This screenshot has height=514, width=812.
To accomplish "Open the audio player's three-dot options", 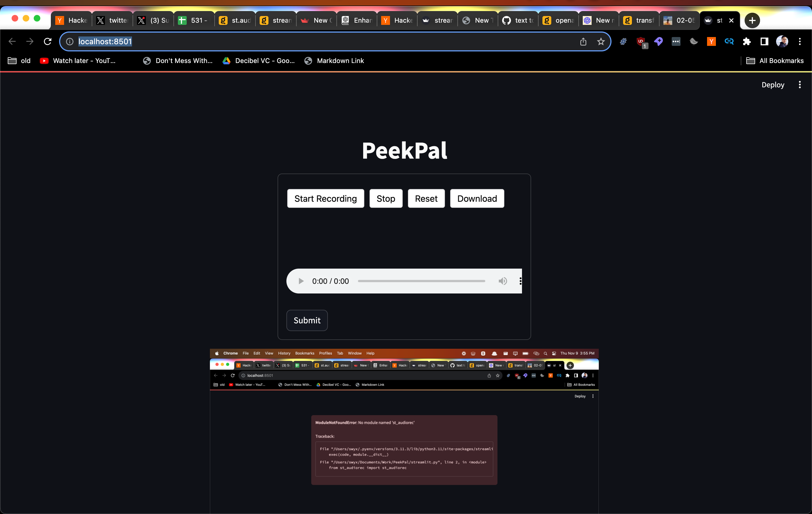I will tap(520, 281).
